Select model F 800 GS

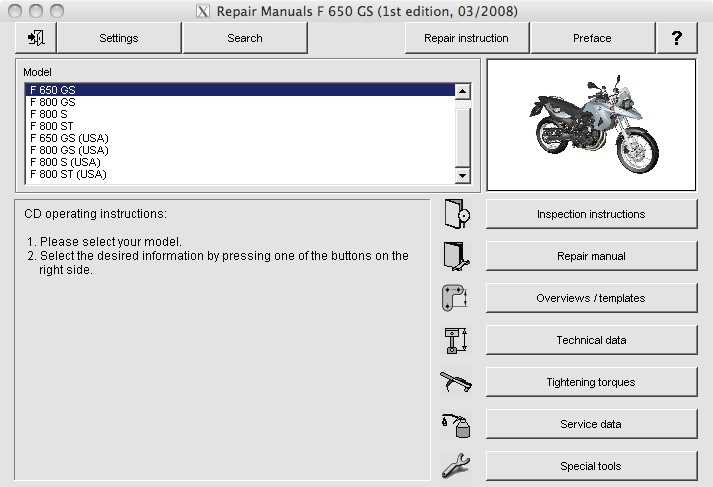tap(240, 102)
